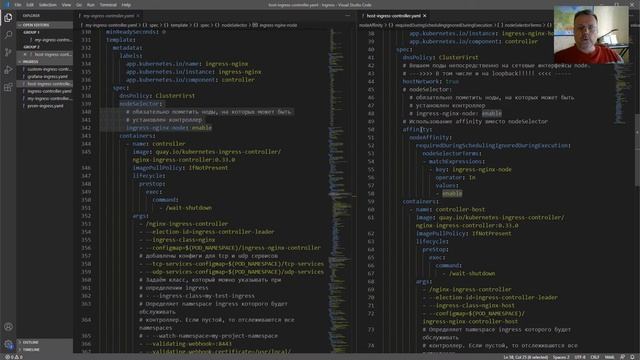Switch to my-ingress-controller.yaml editor tab
Image resolution: width=640 pixels, height=360 pixels.
pyautogui.click(x=109, y=16)
